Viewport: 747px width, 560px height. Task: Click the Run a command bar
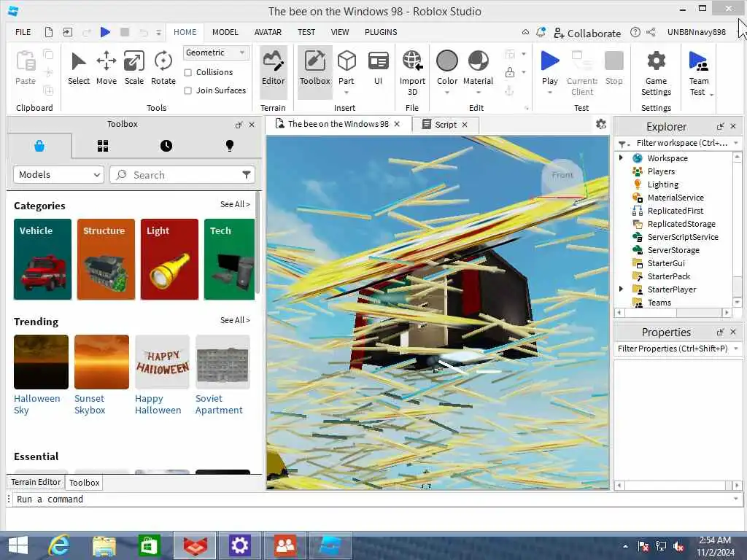pyautogui.click(x=373, y=499)
